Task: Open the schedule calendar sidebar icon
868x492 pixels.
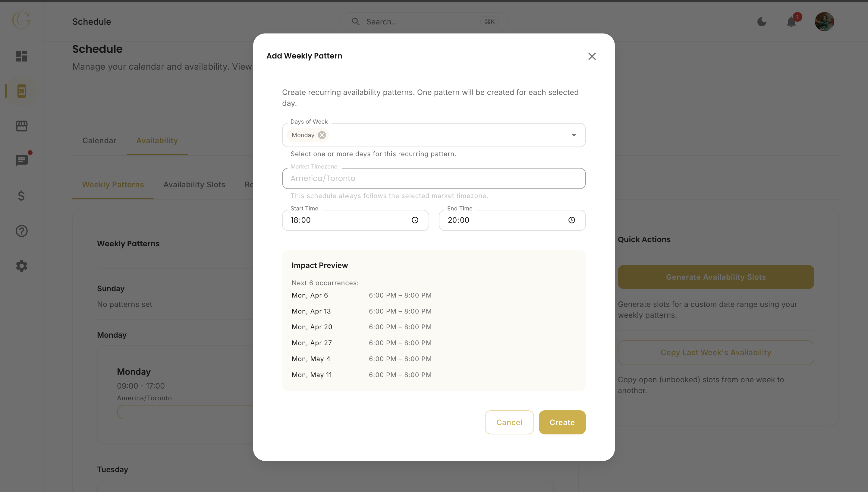Action: coord(22,91)
